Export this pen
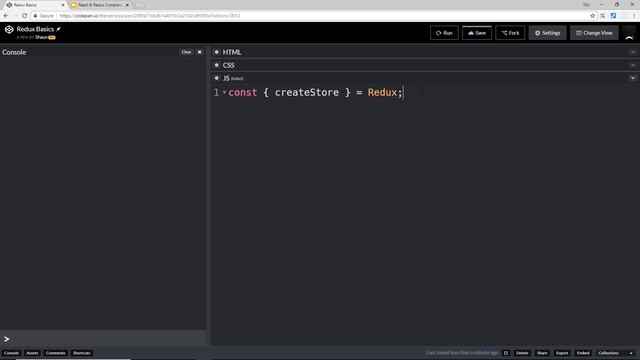This screenshot has width=640, height=360. tap(562, 353)
